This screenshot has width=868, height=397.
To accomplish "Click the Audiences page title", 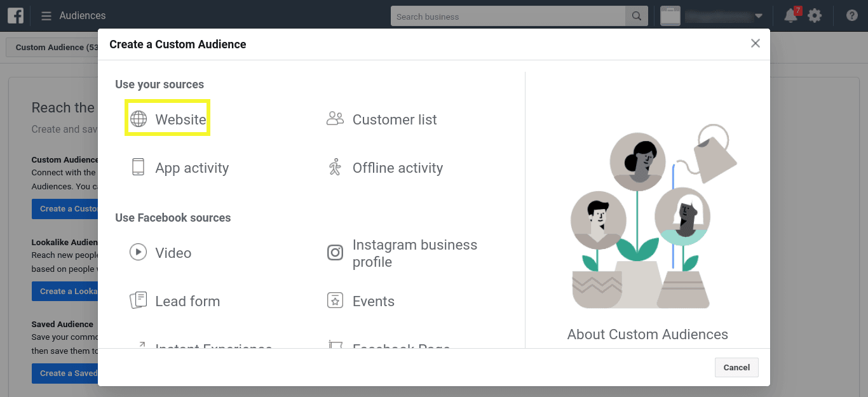I will pos(83,16).
